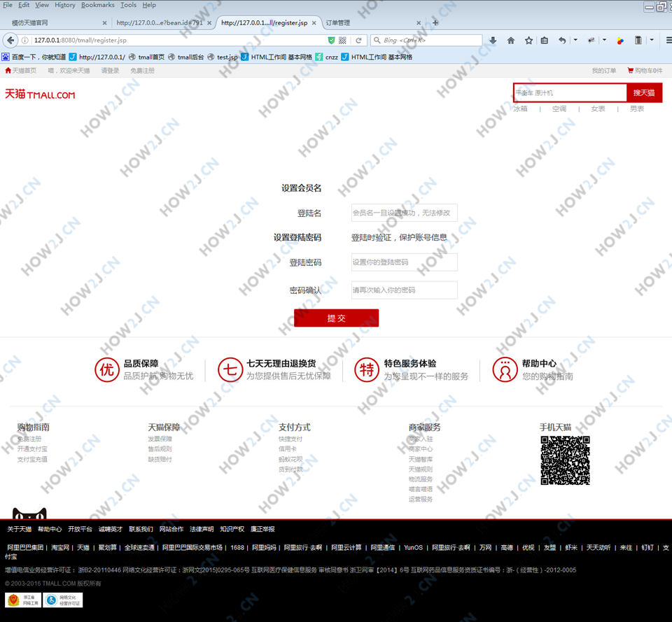Click the 搜天猫 search button
The width and height of the screenshot is (672, 622).
tap(644, 93)
